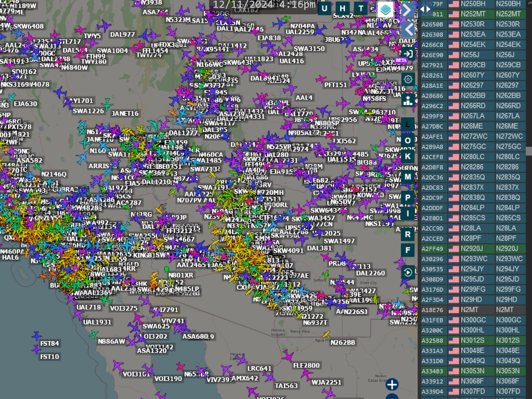
Task: Toggle the L map button
Action: (408, 124)
